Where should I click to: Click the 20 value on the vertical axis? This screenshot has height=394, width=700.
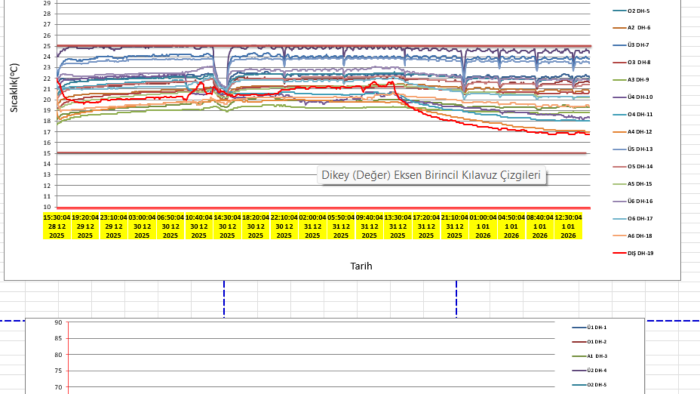(47, 100)
